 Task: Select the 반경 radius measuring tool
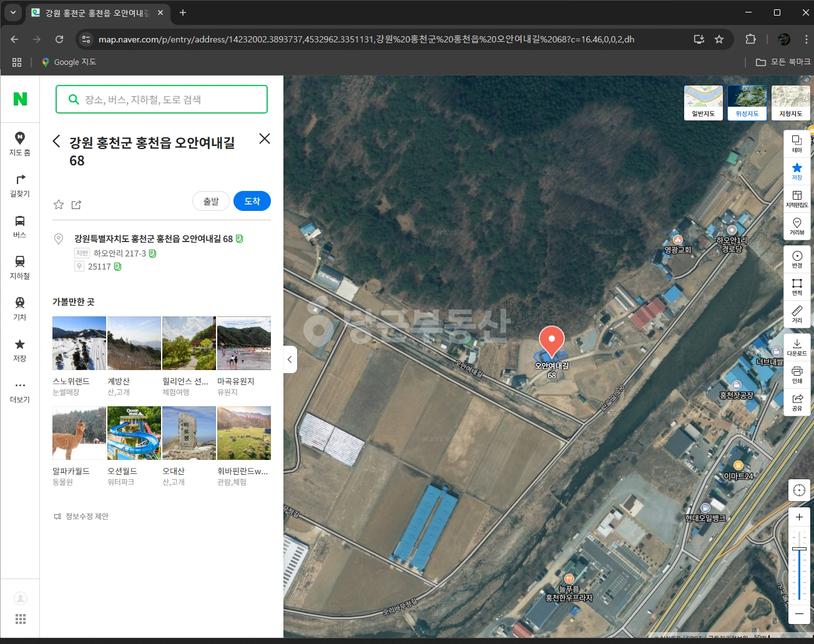[797, 260]
